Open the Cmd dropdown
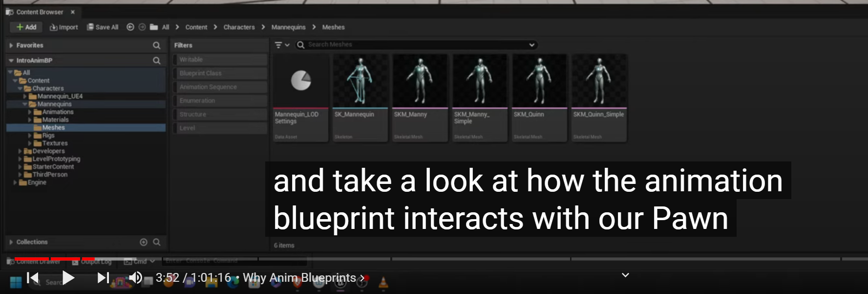The width and height of the screenshot is (868, 294). tap(139, 262)
